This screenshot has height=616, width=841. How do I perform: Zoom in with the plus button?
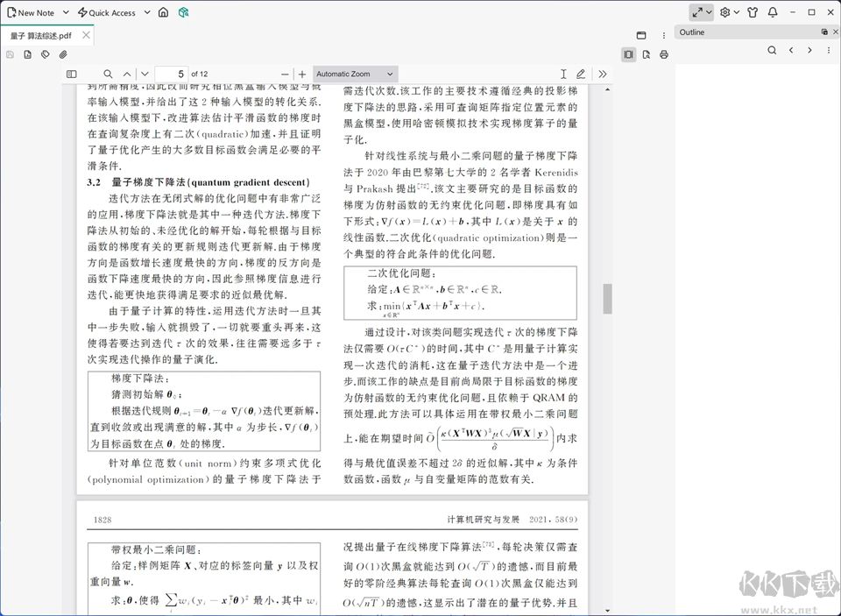(x=302, y=74)
